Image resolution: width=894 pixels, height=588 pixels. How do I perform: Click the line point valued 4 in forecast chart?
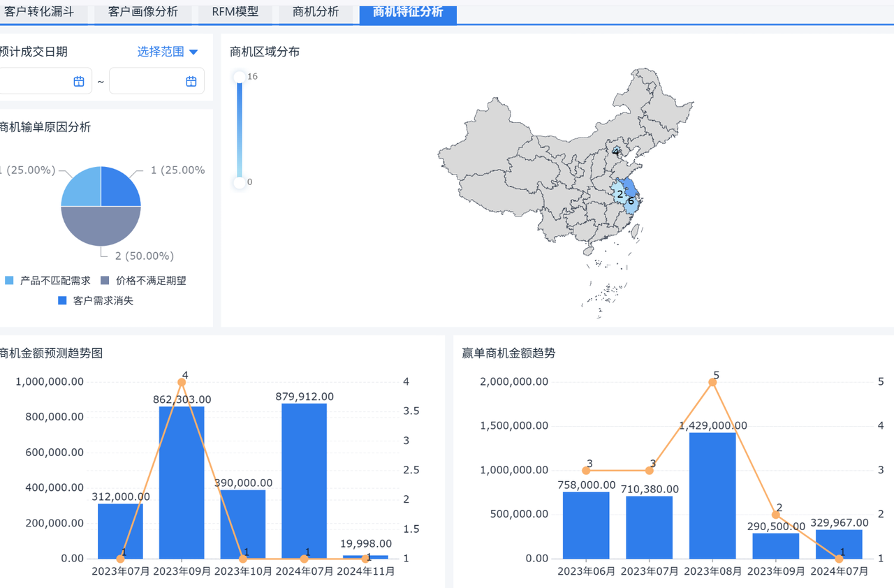[x=182, y=382]
